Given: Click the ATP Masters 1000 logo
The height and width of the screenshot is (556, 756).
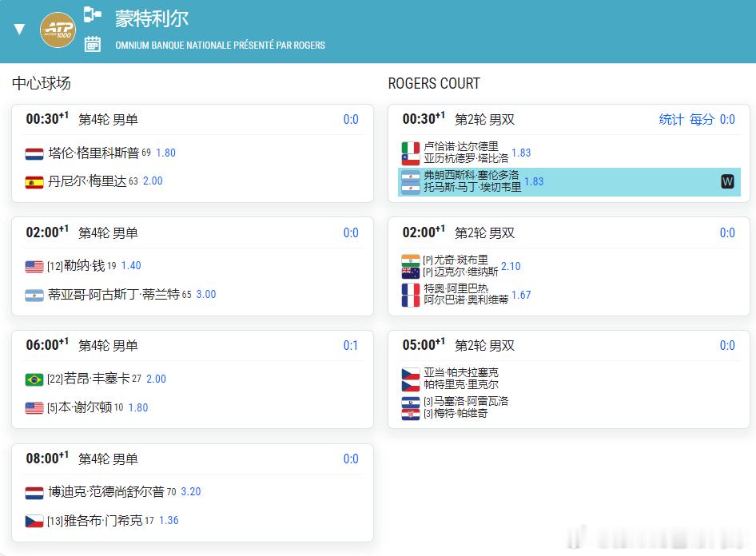Looking at the screenshot, I should pos(58,30).
